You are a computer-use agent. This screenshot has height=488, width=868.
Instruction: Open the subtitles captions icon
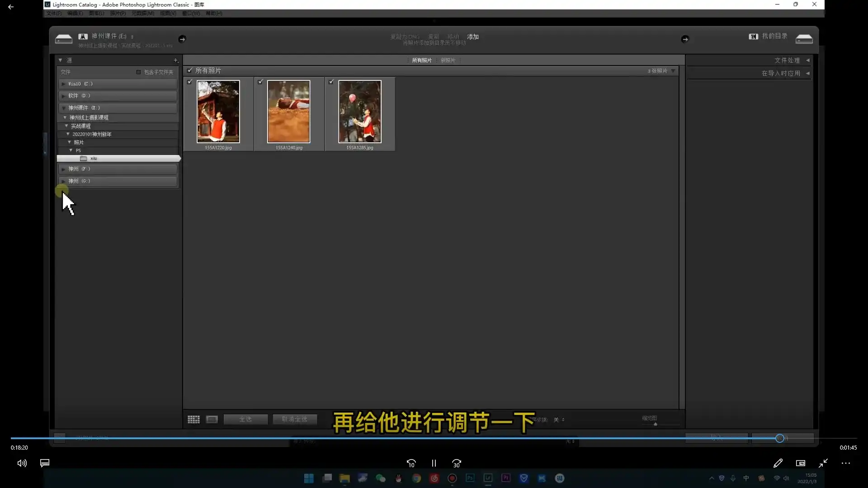[x=44, y=463]
